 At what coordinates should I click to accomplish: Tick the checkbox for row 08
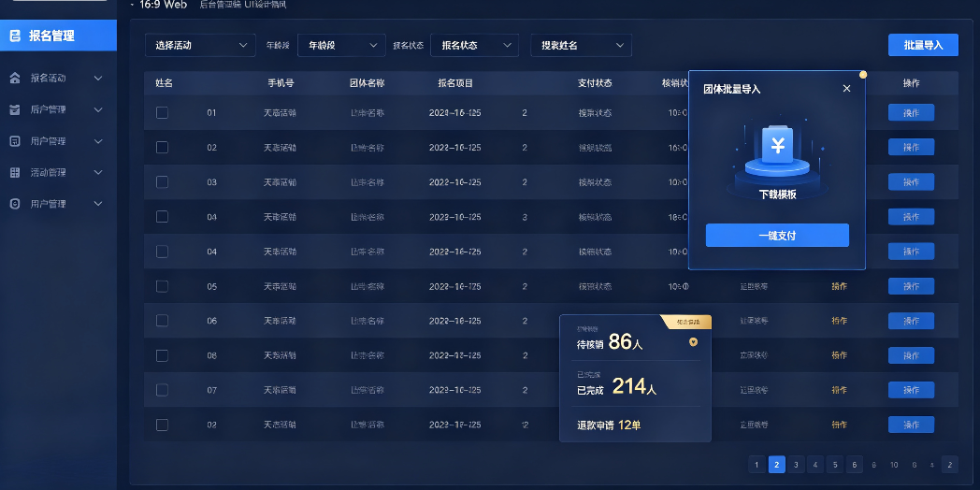point(162,355)
